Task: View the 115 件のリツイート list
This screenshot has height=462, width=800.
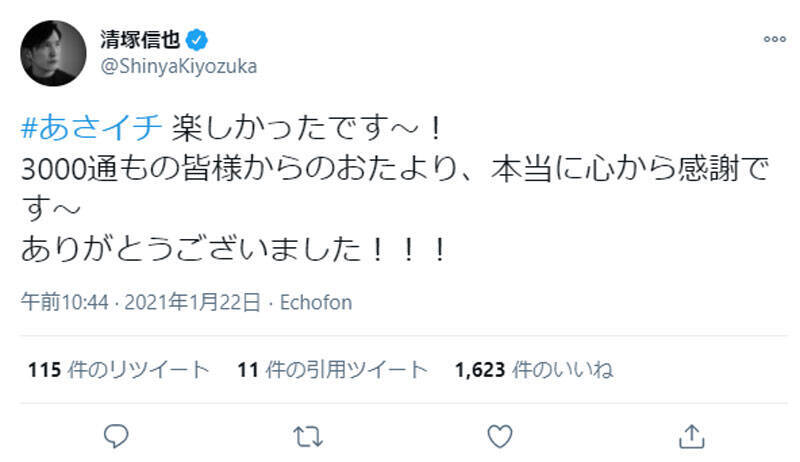Action: click(x=118, y=370)
